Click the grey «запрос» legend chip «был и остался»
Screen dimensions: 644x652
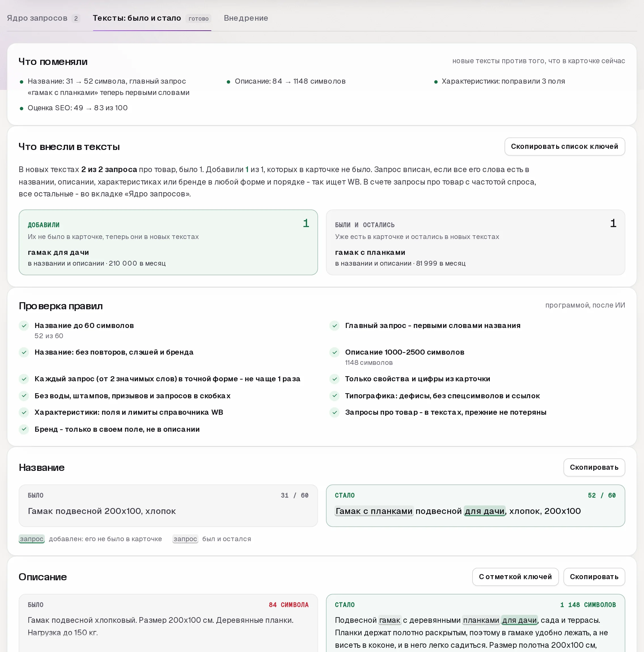coord(185,539)
